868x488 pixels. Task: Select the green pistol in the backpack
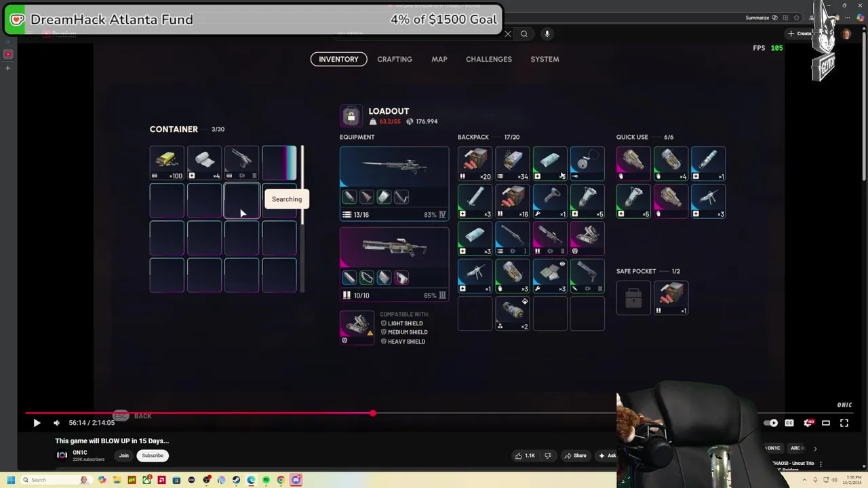587,276
